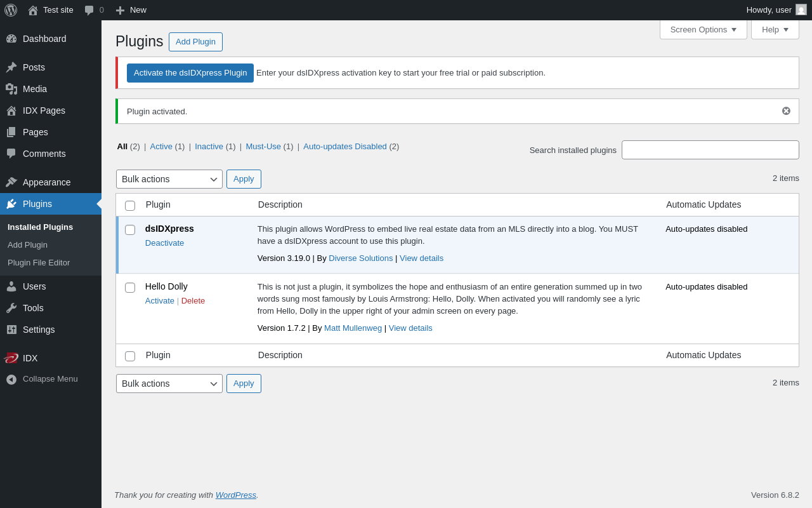
Task: Click the IDX Pages house icon
Action: pyautogui.click(x=11, y=110)
